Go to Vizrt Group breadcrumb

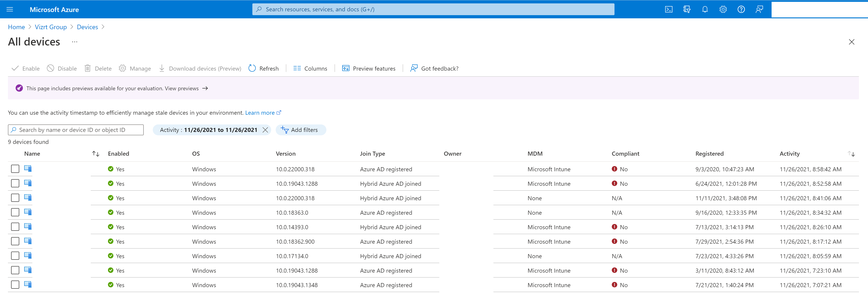coord(51,27)
